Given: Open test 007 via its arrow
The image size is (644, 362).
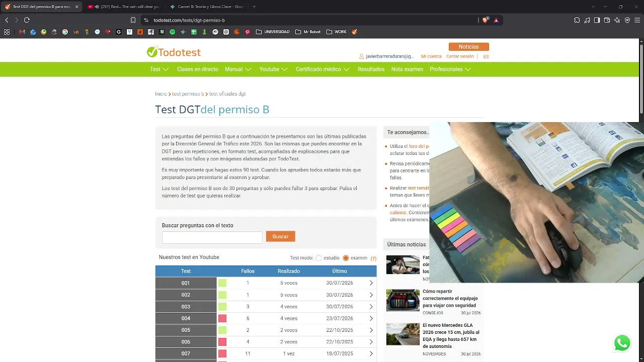Looking at the screenshot, I should [371, 353].
